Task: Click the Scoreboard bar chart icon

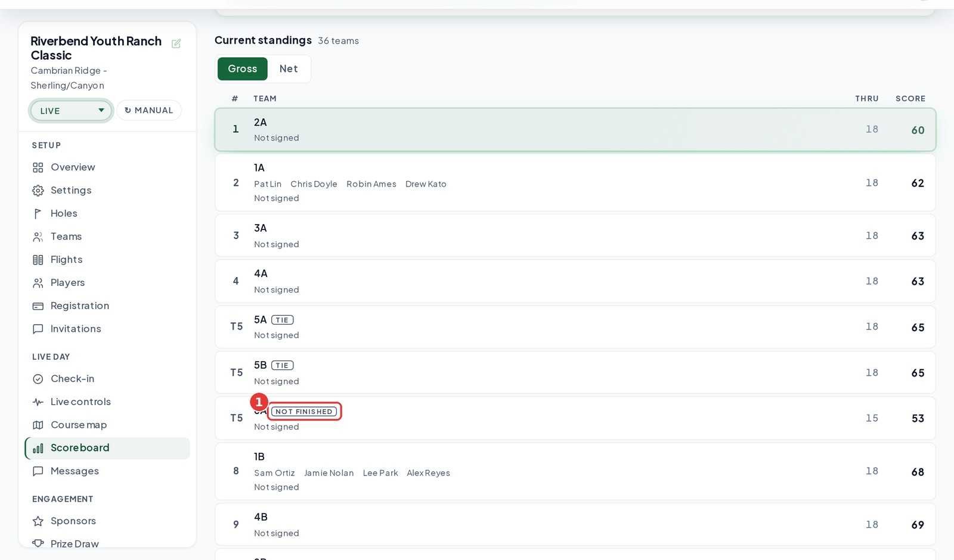Action: pyautogui.click(x=38, y=448)
